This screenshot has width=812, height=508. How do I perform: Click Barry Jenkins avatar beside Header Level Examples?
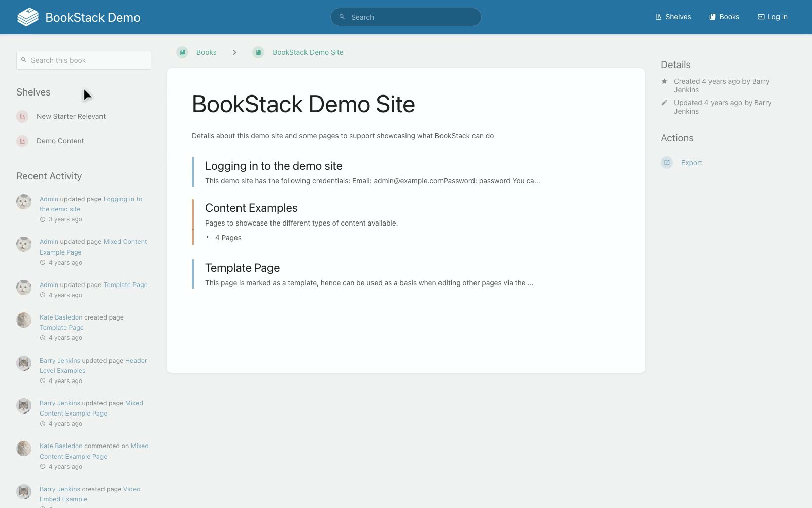[x=24, y=363]
